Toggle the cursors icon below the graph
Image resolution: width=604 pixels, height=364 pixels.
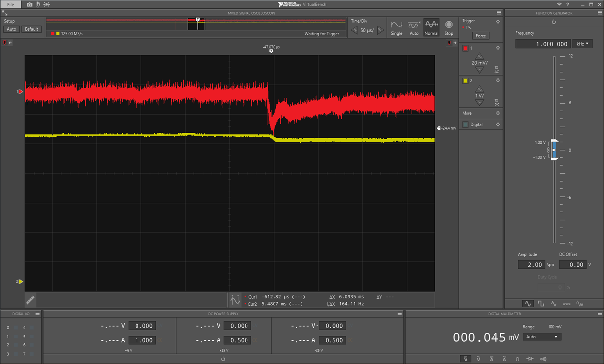tap(235, 300)
